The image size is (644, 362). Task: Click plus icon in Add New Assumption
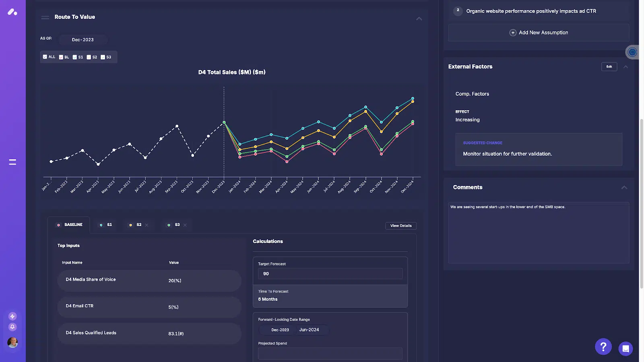(x=513, y=33)
